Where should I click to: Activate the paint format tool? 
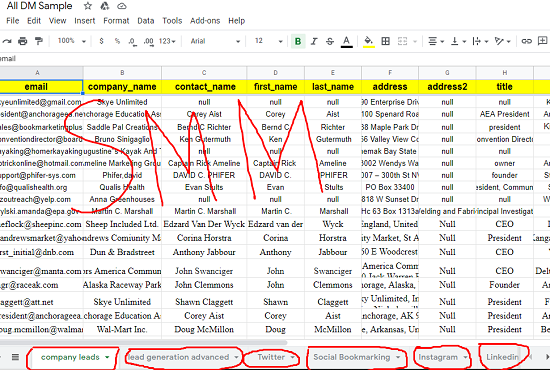39,41
